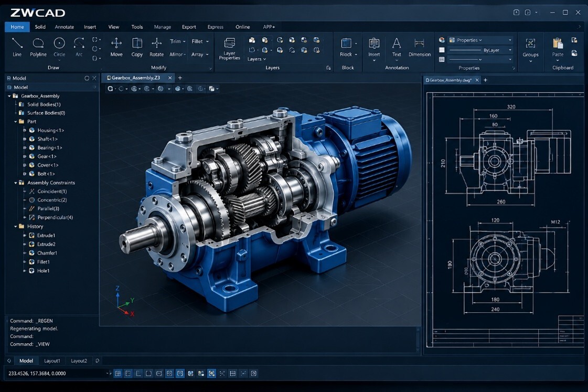
Task: Select the Arc tool
Action: coord(79,47)
